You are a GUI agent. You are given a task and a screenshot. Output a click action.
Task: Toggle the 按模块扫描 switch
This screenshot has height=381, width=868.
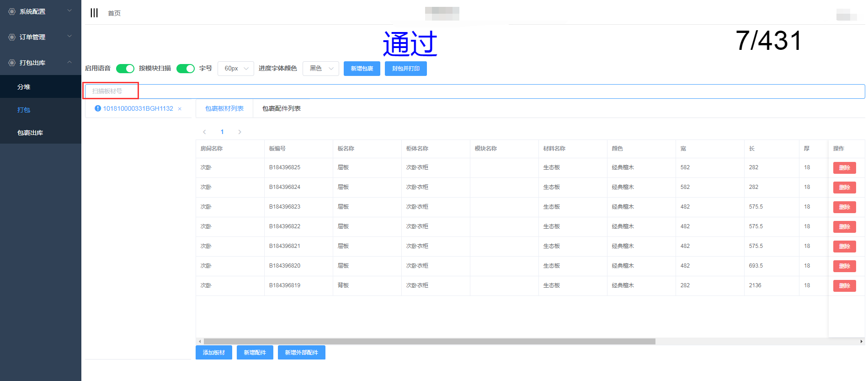pyautogui.click(x=185, y=69)
